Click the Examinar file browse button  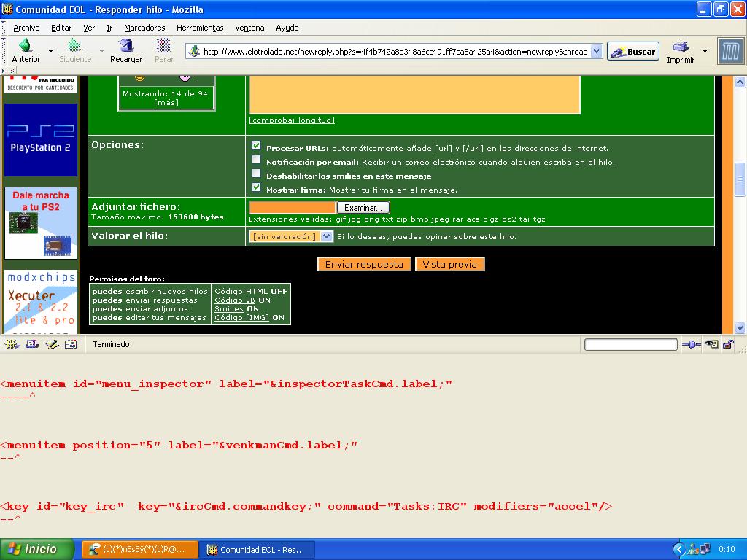(x=363, y=208)
